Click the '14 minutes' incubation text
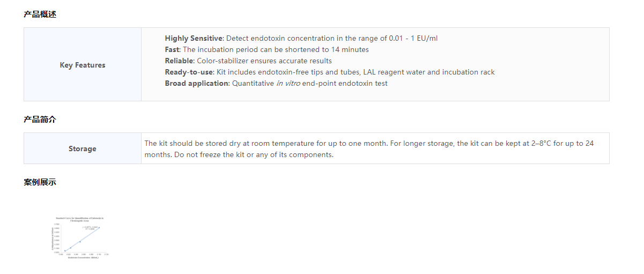 [x=349, y=49]
